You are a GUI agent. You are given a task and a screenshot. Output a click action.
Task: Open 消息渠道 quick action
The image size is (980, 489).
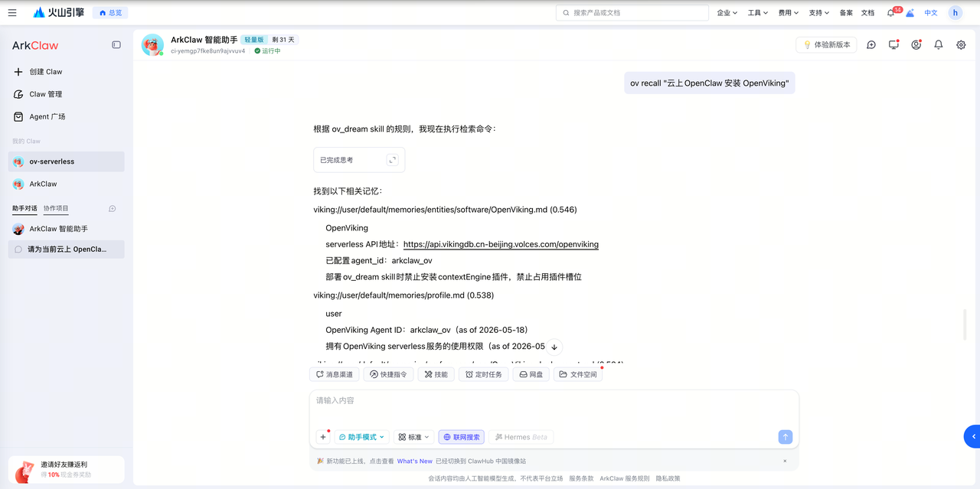click(x=335, y=375)
